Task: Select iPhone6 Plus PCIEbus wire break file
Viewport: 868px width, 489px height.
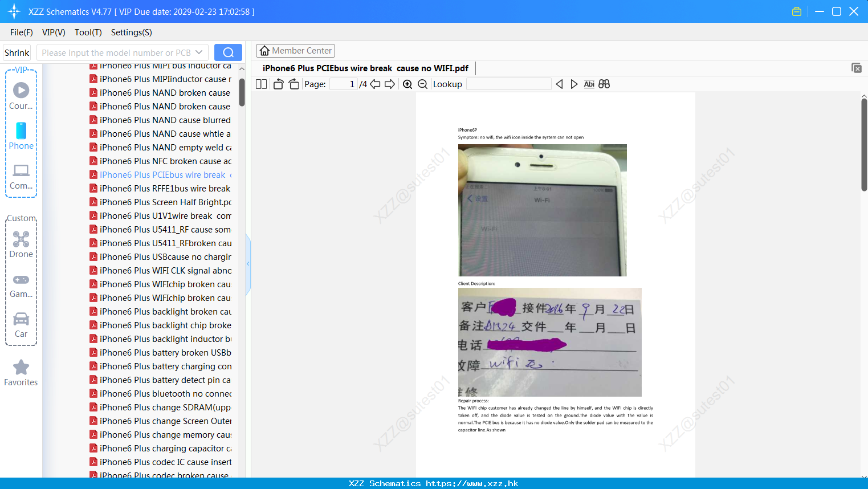Action: [x=160, y=175]
